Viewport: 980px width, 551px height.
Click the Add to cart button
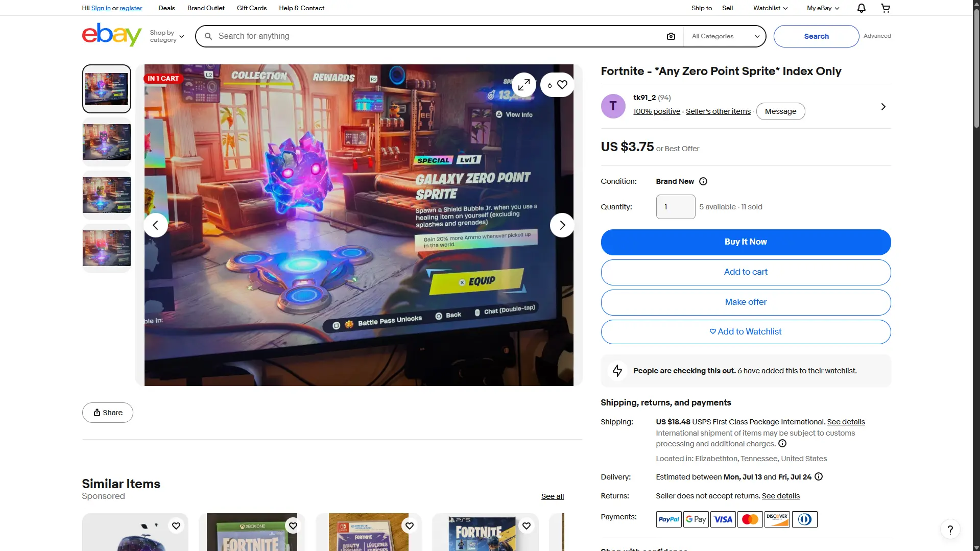point(746,272)
